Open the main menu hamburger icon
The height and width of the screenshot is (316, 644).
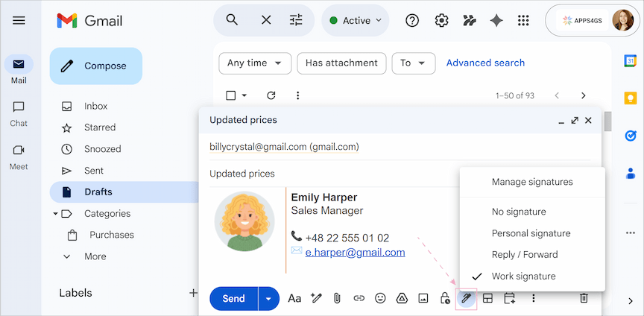click(19, 20)
